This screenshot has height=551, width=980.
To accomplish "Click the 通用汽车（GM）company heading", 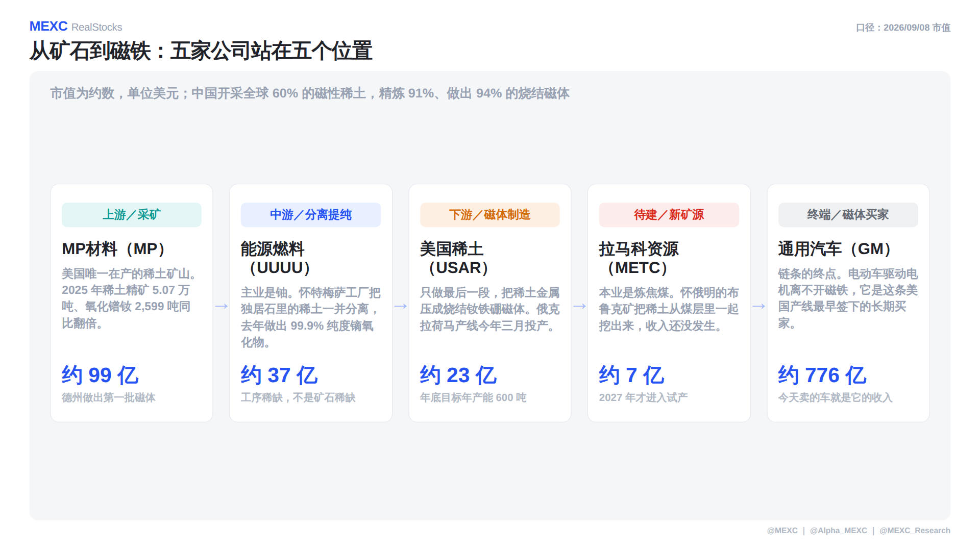I will 836,249.
